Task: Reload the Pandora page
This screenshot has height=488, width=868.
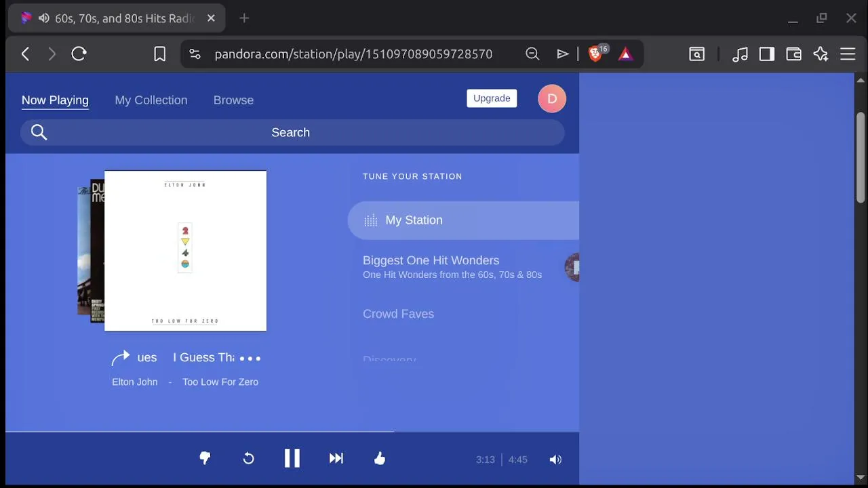Action: point(79,54)
